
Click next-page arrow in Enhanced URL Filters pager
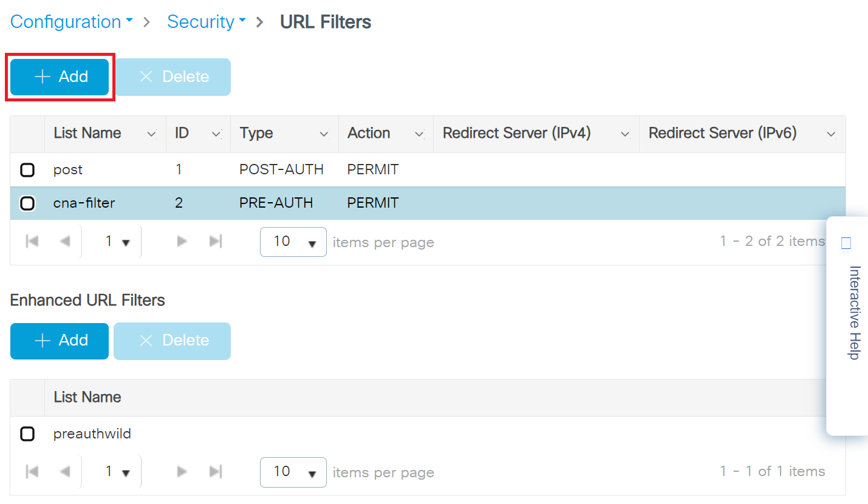(181, 472)
